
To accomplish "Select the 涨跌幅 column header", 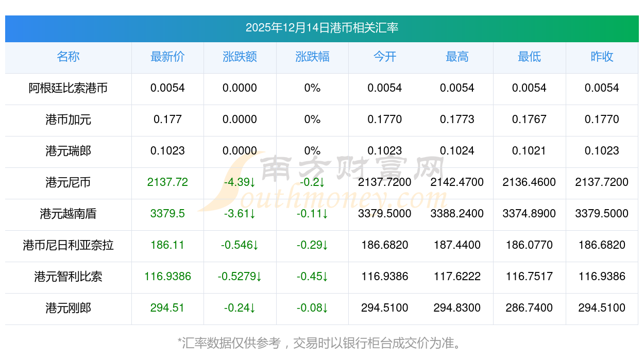I will [x=312, y=57].
